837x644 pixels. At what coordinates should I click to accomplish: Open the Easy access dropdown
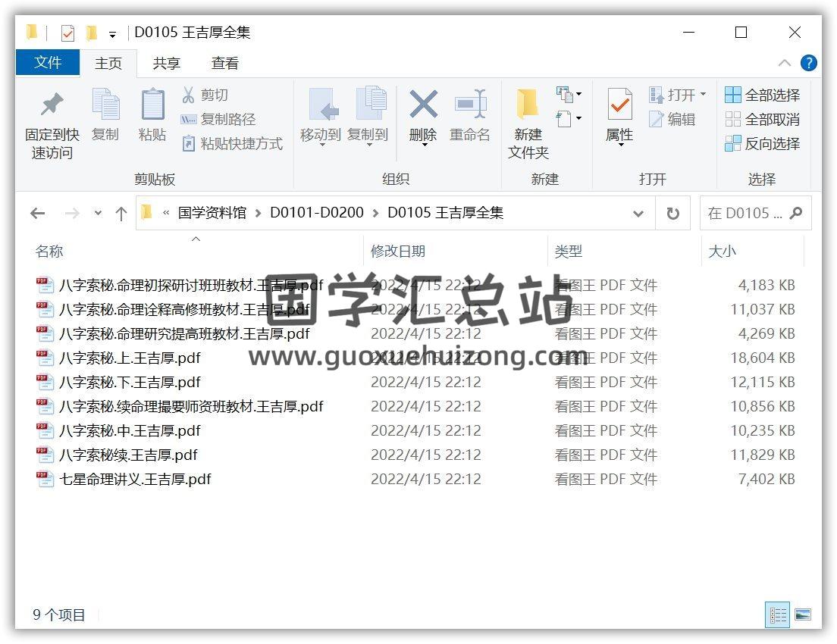(569, 118)
